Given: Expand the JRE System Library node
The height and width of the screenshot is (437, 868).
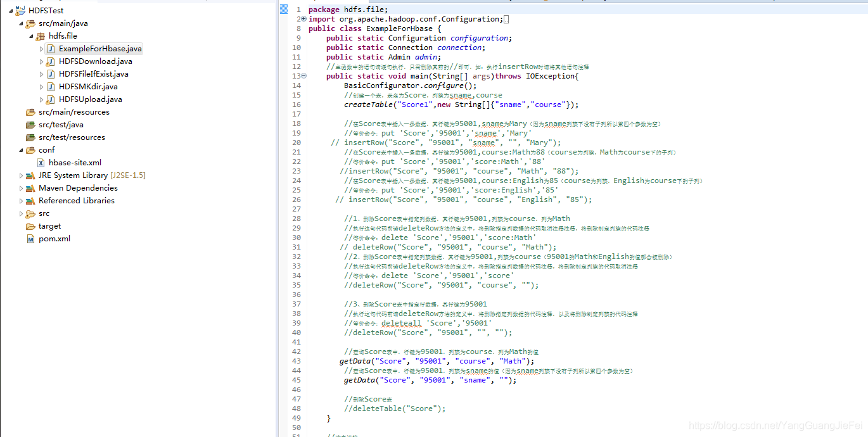Looking at the screenshot, I should click(x=21, y=175).
